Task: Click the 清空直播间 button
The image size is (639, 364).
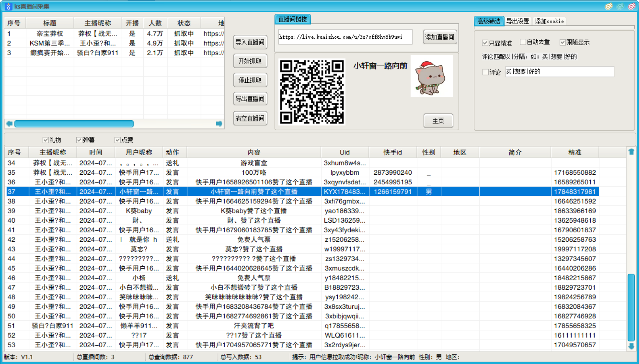Action: pos(250,118)
